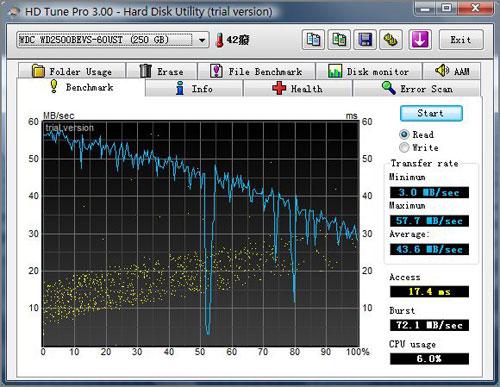Select the Write radio option
This screenshot has width=500, height=387.
404,147
